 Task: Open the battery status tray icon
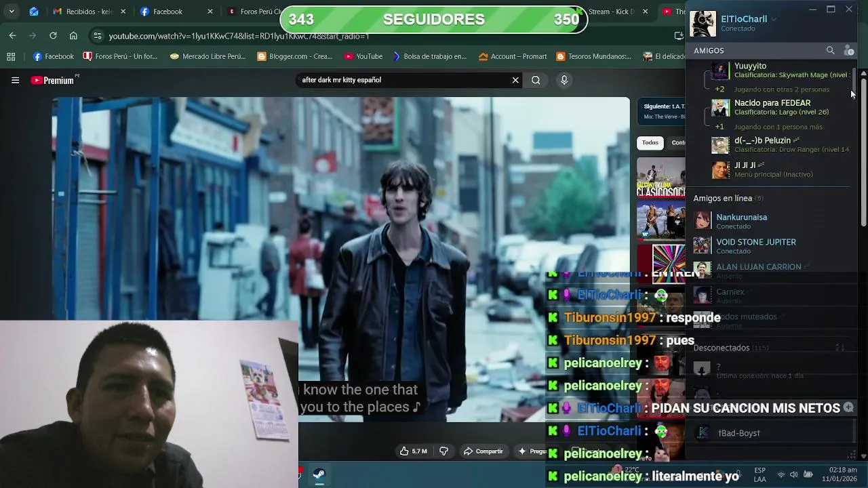808,474
